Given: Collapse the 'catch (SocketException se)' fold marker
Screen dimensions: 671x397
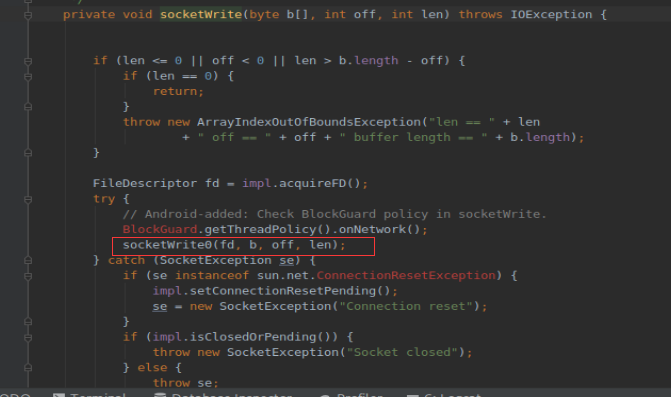Looking at the screenshot, I should click(28, 261).
